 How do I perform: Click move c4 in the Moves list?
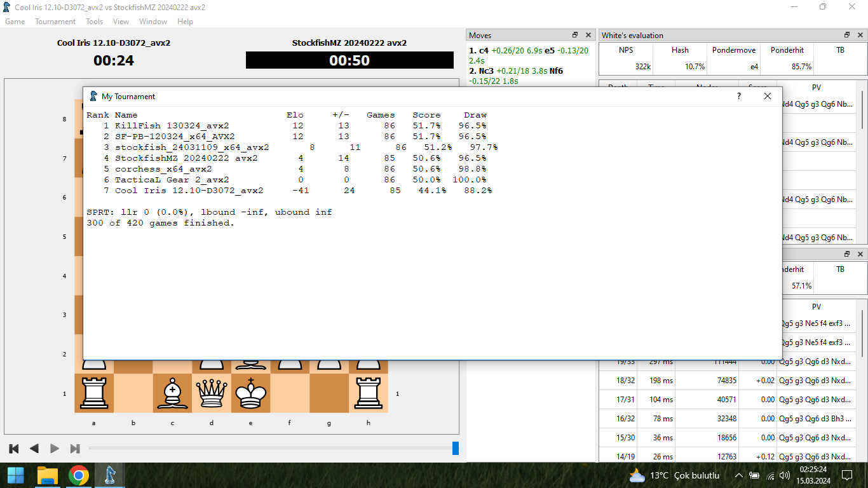pyautogui.click(x=484, y=50)
